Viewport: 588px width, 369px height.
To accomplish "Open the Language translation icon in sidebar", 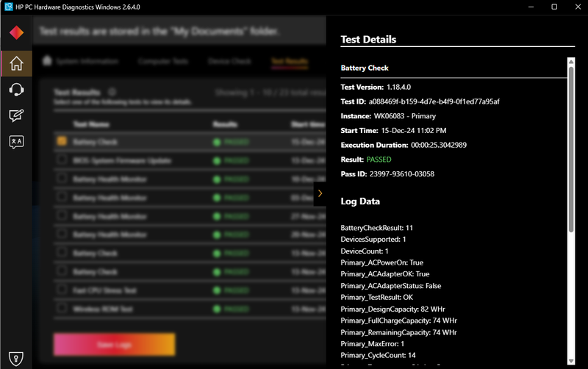I will click(x=16, y=142).
